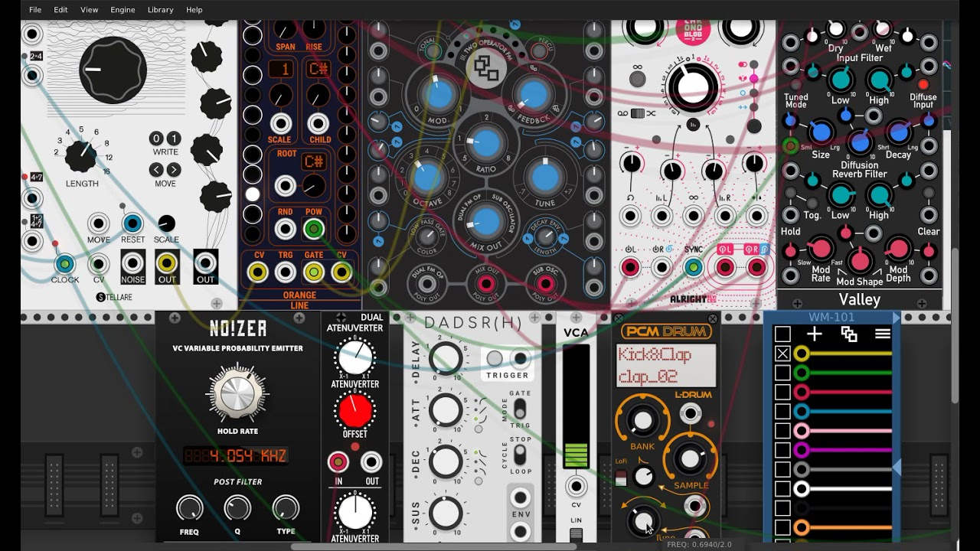The image size is (980, 551).
Task: Click the MOVE right arrow button
Action: coord(174,170)
